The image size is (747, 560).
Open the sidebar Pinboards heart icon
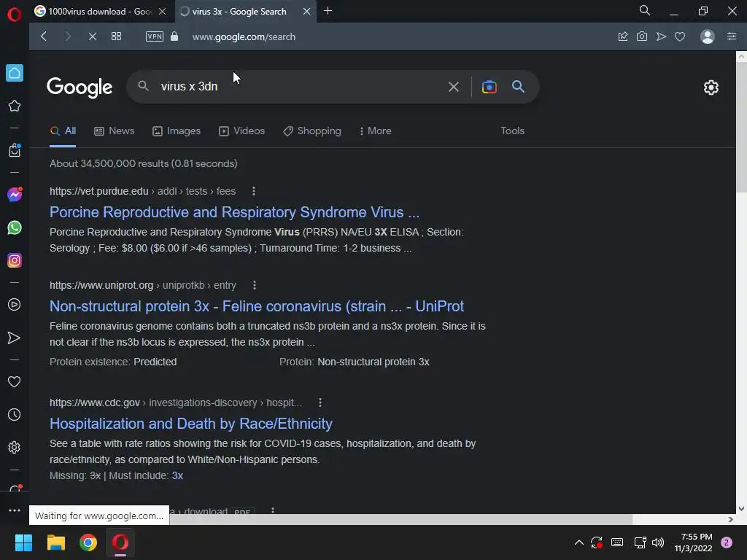(x=15, y=381)
